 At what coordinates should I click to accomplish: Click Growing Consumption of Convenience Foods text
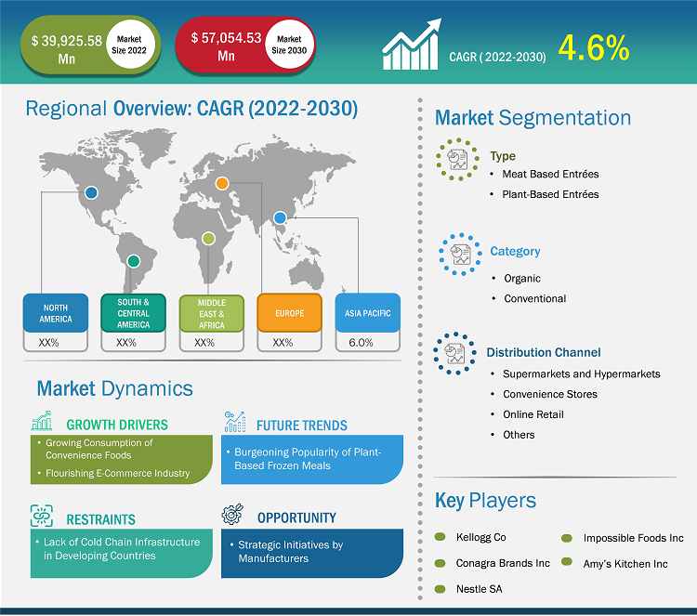[x=99, y=449]
